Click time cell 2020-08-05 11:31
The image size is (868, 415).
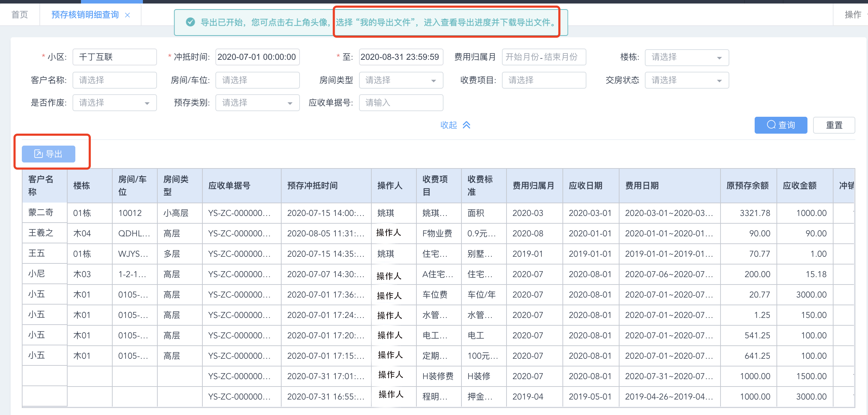[326, 234]
